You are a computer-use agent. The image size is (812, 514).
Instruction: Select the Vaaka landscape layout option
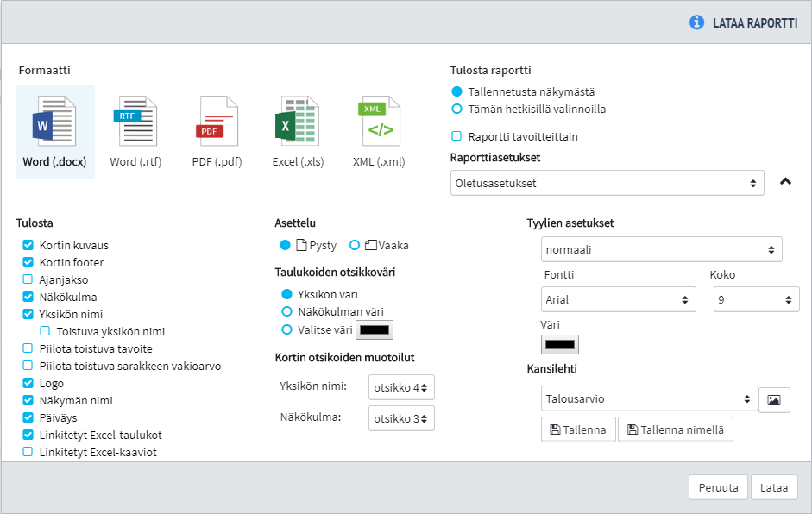point(355,245)
